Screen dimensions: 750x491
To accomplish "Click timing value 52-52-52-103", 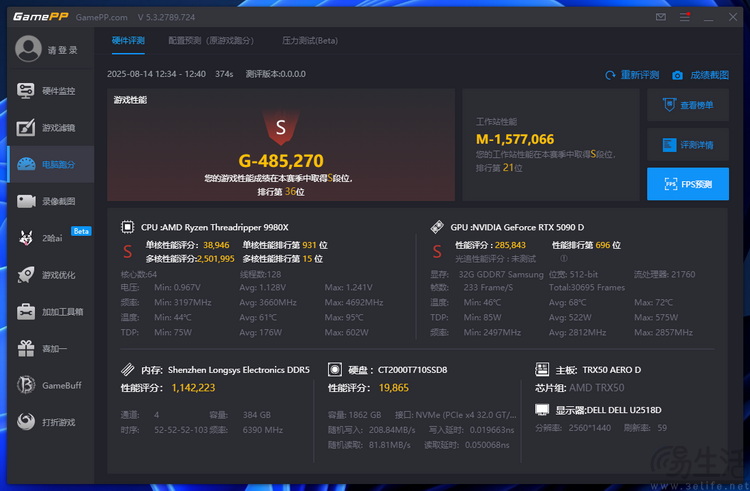I will click(x=181, y=430).
